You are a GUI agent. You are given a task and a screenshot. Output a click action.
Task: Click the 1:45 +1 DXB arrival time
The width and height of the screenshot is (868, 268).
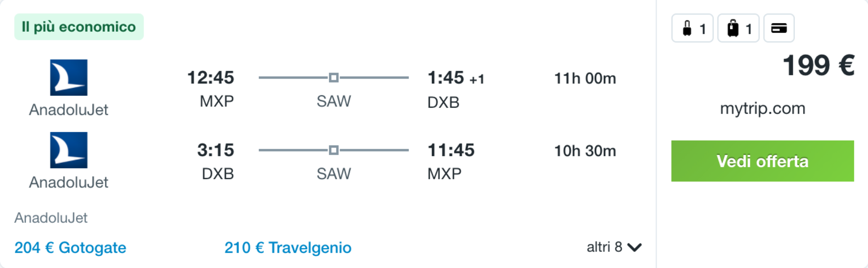456,78
